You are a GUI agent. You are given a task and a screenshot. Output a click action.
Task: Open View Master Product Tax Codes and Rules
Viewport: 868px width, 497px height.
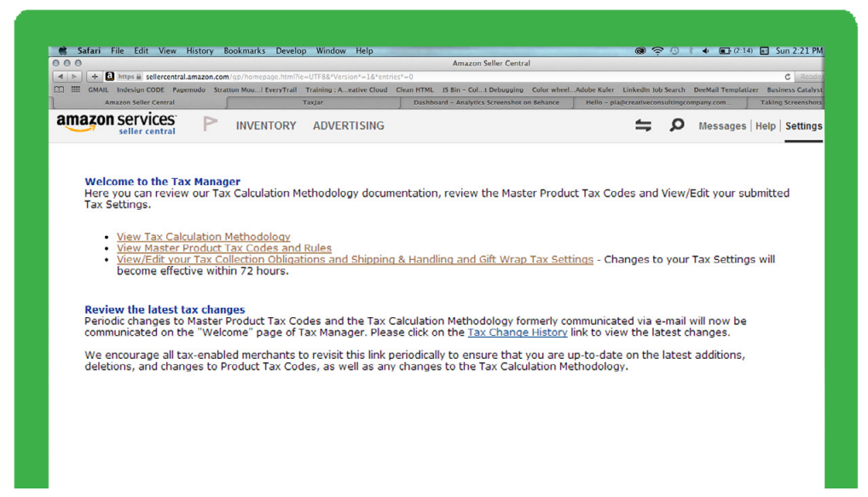click(x=224, y=248)
